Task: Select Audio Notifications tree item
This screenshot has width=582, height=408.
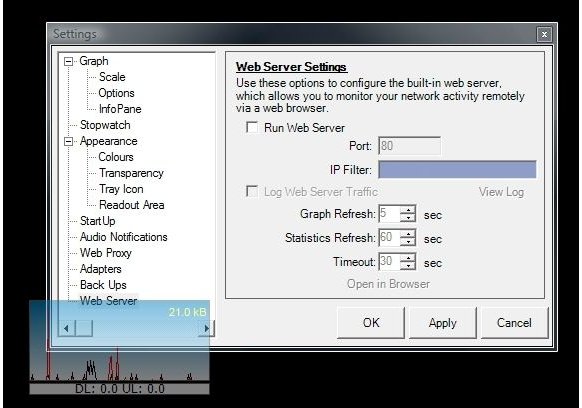Action: coord(124,237)
